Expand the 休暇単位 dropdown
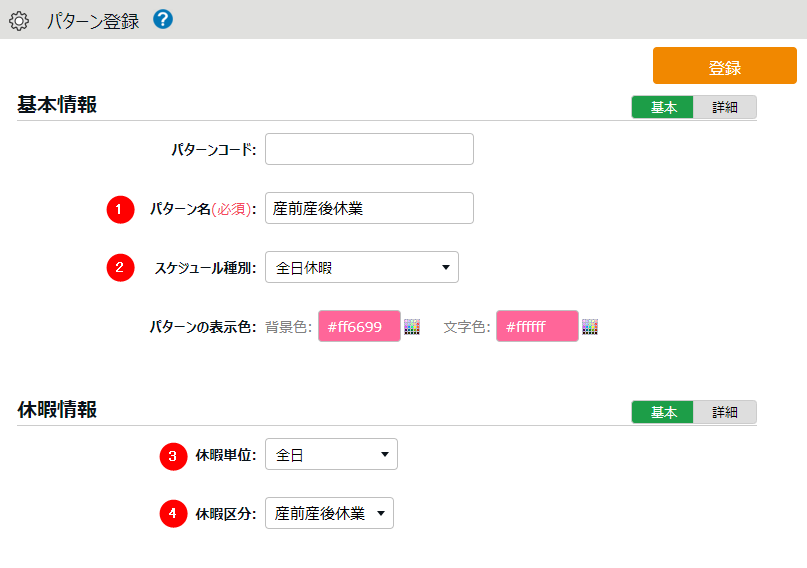The width and height of the screenshot is (807, 568). [331, 455]
